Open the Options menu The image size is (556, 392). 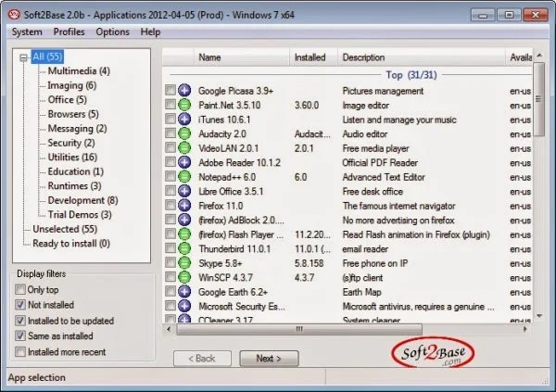pyautogui.click(x=112, y=32)
